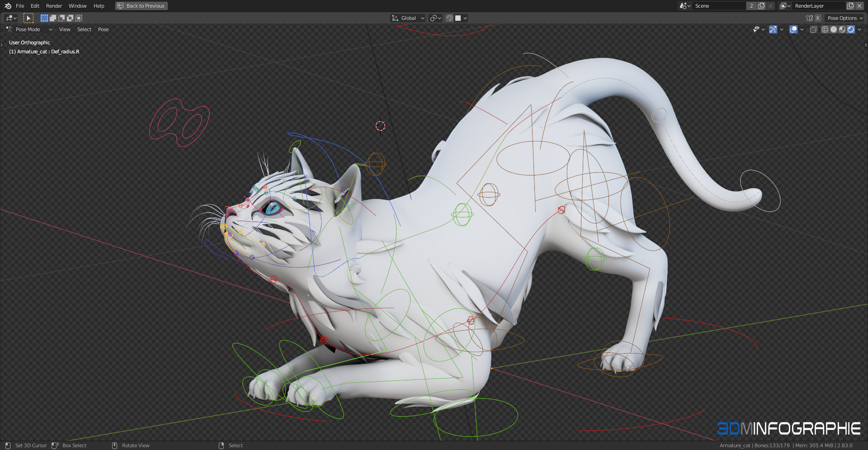Click the Set 3D Cursor mouse icon
The width and height of the screenshot is (868, 450).
click(8, 445)
